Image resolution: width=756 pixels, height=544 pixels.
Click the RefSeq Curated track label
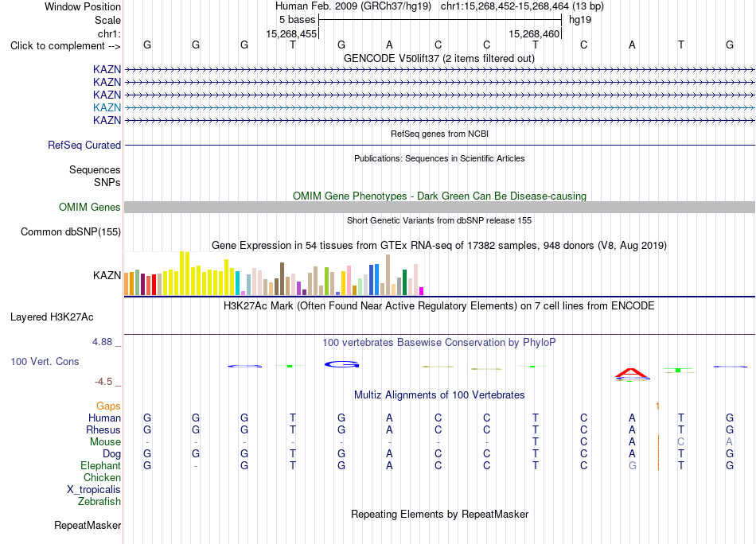[x=84, y=145]
